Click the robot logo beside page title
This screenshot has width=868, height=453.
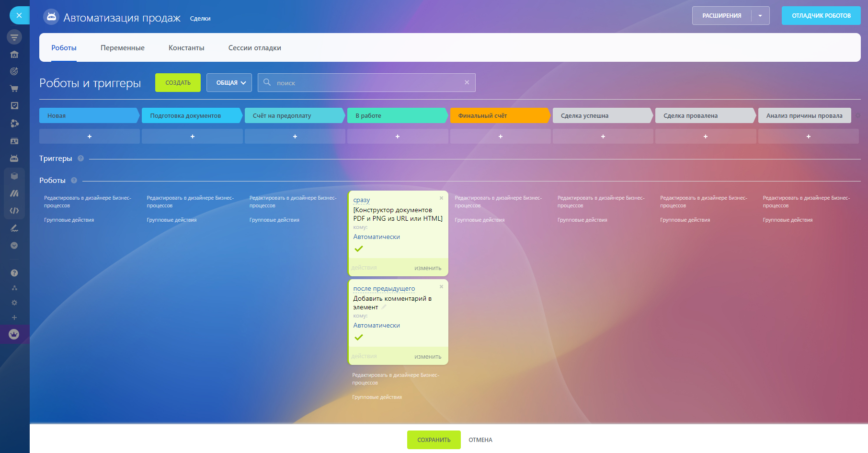click(x=51, y=17)
